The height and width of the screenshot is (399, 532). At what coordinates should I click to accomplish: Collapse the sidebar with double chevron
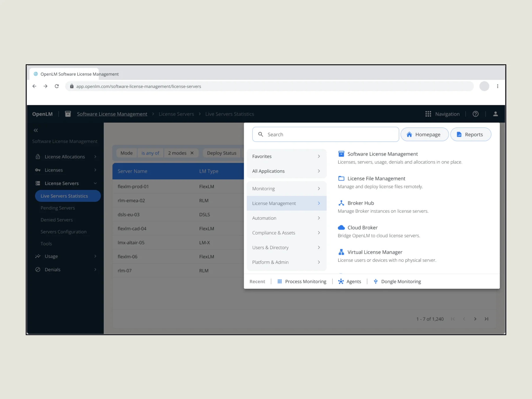click(x=36, y=130)
